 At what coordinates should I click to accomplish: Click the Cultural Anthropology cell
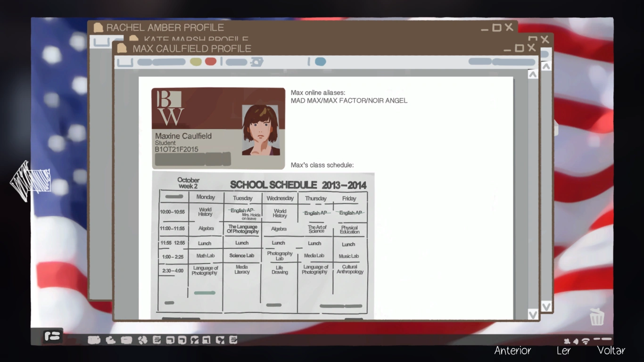pos(350,269)
